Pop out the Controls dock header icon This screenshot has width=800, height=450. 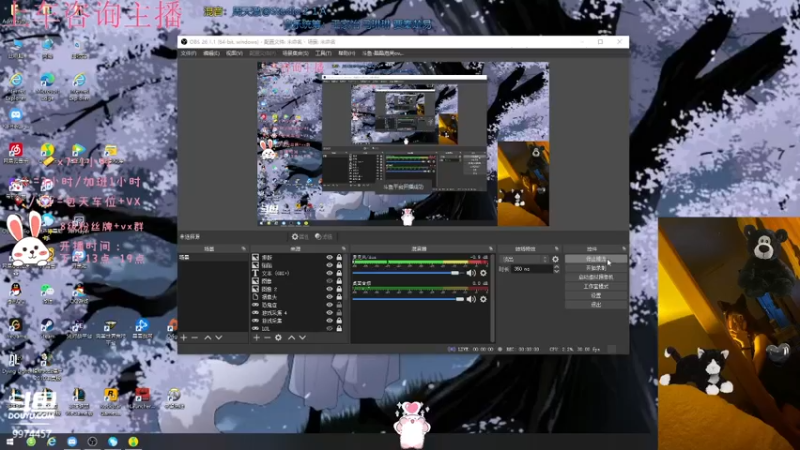(x=624, y=249)
